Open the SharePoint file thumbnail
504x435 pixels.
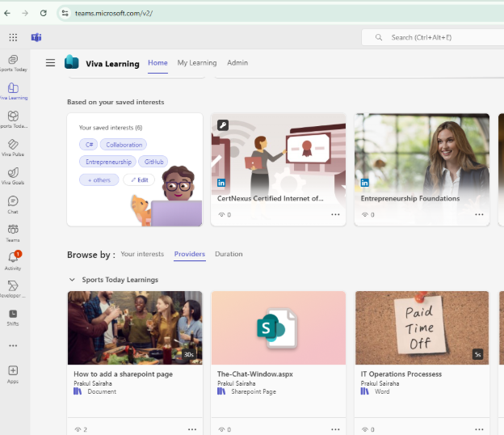[x=279, y=327]
